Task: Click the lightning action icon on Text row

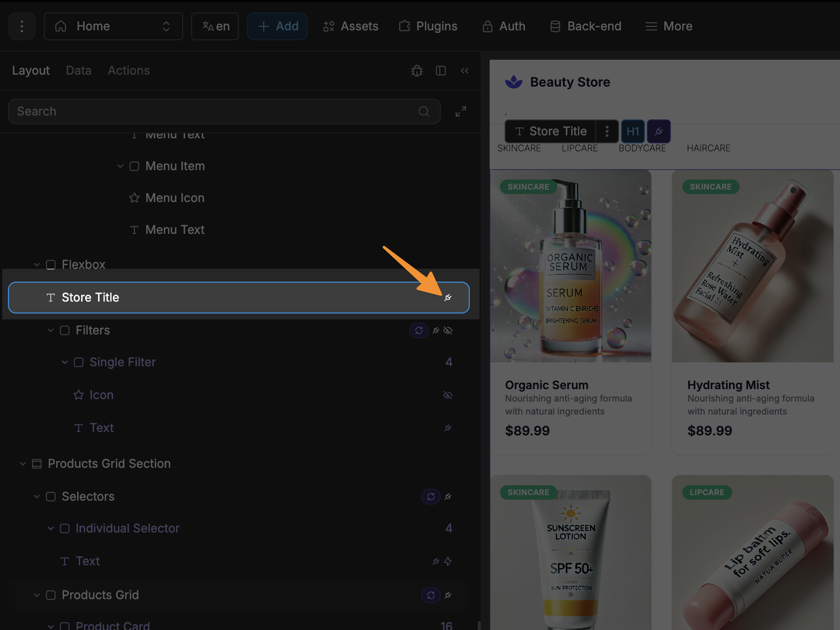Action: pos(448,561)
